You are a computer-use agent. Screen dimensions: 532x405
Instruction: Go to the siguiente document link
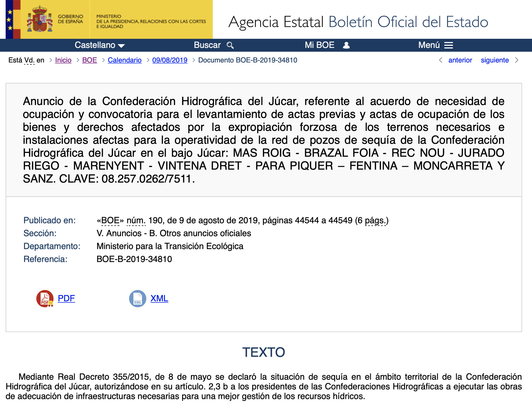pos(495,60)
